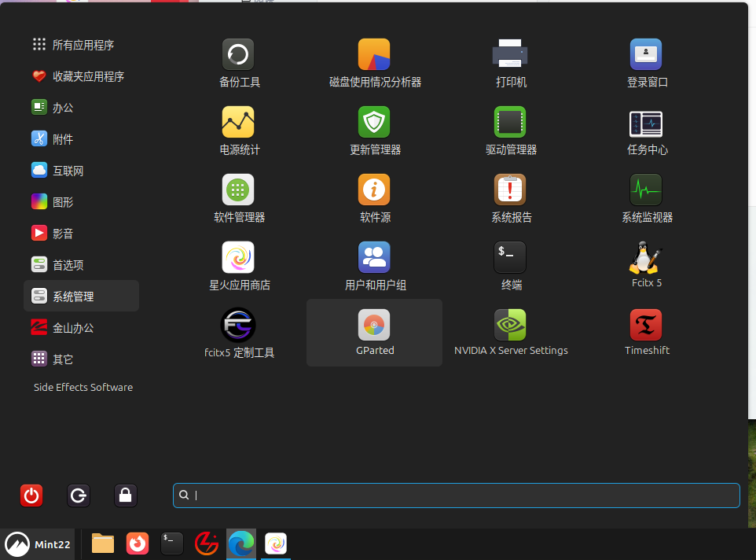
Task: Launch 终端 terminal from the app grid
Action: (x=511, y=266)
